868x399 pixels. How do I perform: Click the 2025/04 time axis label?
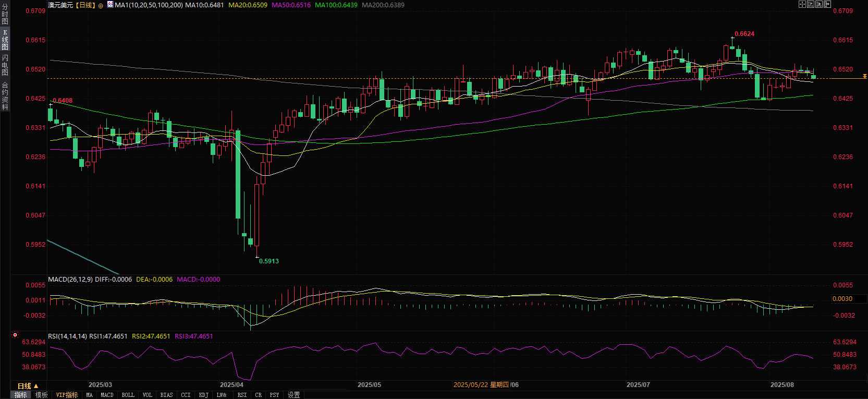pyautogui.click(x=232, y=384)
